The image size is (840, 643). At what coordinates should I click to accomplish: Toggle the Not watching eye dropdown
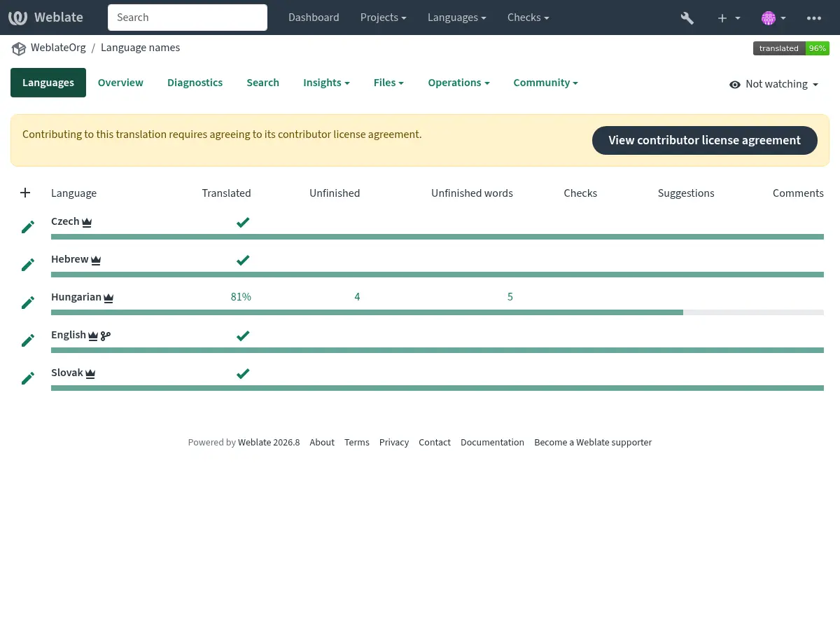[x=773, y=84]
